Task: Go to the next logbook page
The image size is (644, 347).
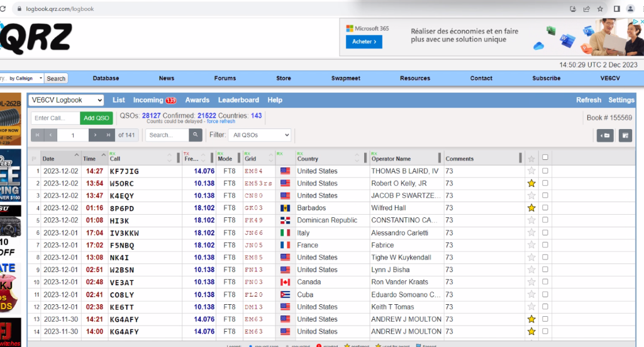Action: tap(94, 135)
